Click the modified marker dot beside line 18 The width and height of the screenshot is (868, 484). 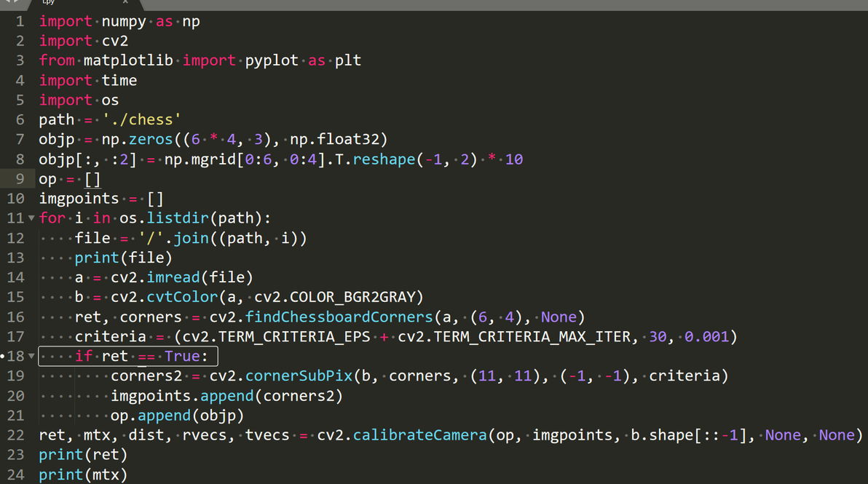[x=2, y=357]
